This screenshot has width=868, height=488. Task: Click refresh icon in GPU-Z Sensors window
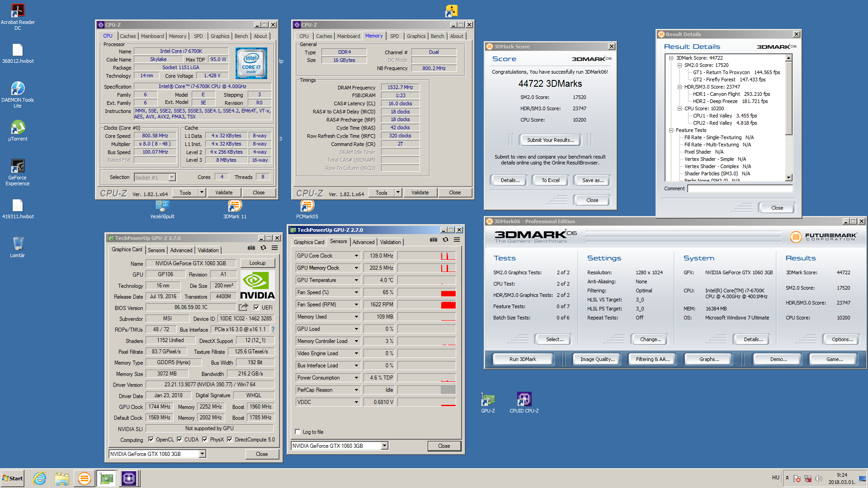tap(445, 239)
